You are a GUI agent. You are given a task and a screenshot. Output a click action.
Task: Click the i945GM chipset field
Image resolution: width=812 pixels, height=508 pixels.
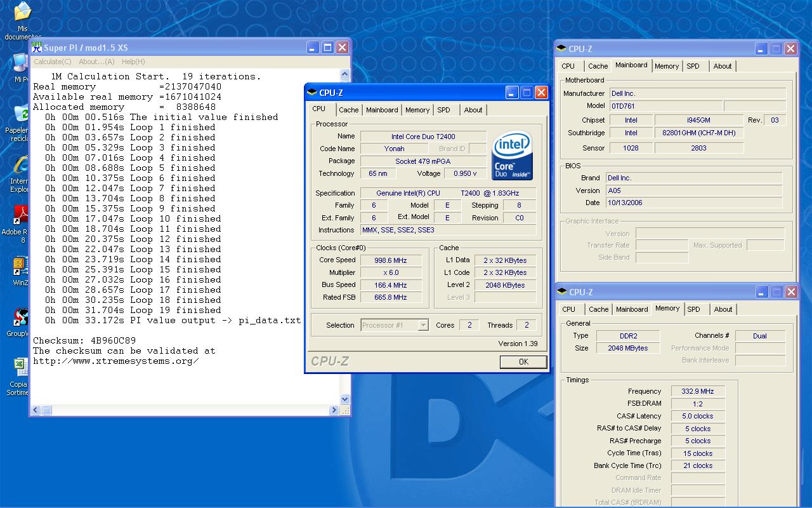coord(699,120)
